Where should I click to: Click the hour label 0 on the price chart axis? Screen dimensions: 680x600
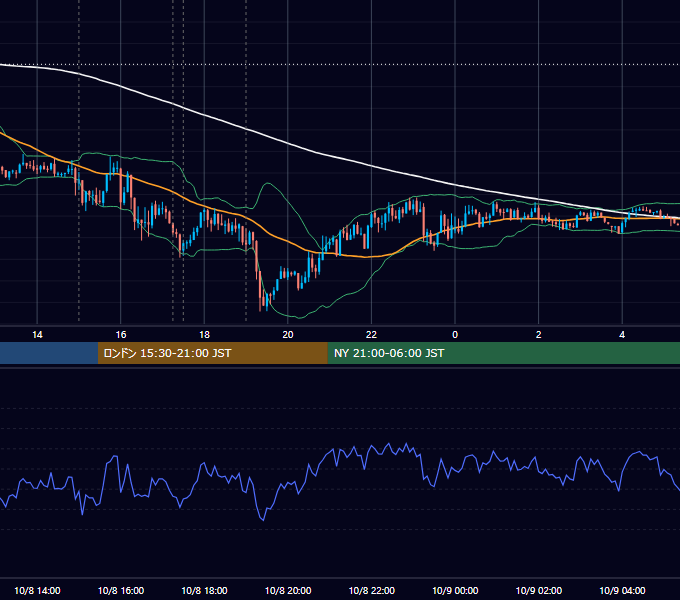coord(455,335)
